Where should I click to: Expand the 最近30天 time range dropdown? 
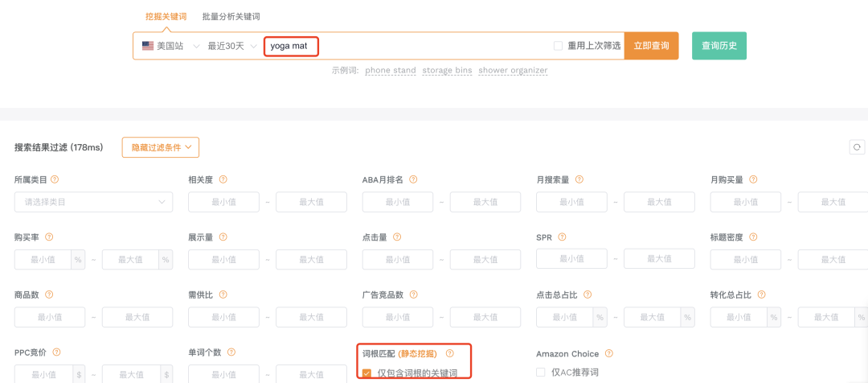tap(232, 46)
